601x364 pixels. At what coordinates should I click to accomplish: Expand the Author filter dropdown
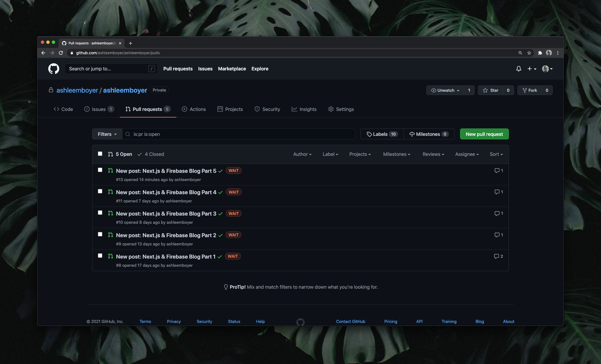302,154
